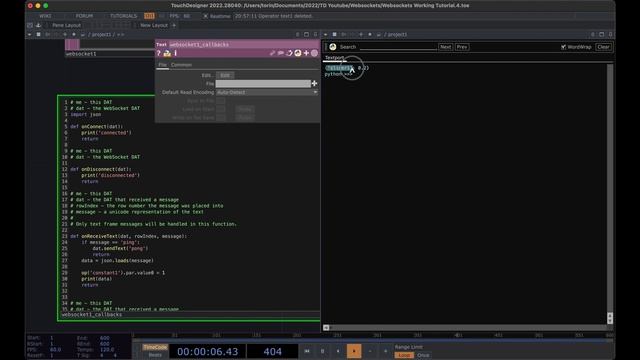The height and width of the screenshot is (360, 640).
Task: Toggle the Realtime flag
Action: [x=205, y=16]
